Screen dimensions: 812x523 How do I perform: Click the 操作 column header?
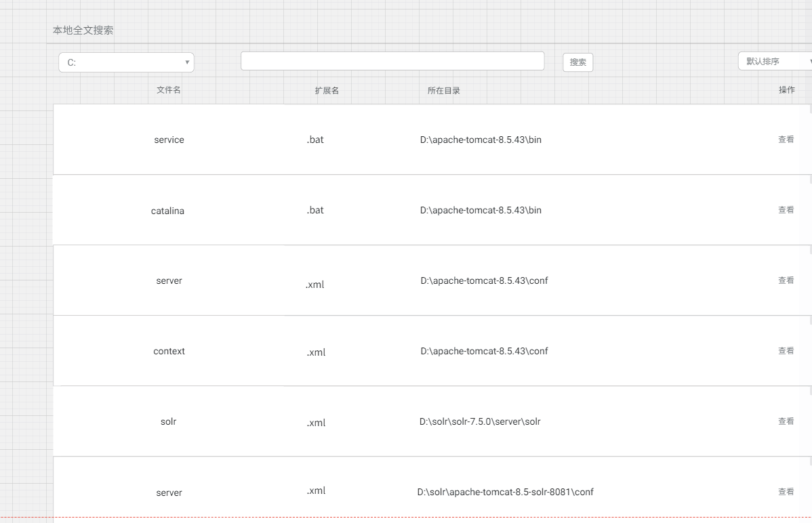tap(786, 90)
